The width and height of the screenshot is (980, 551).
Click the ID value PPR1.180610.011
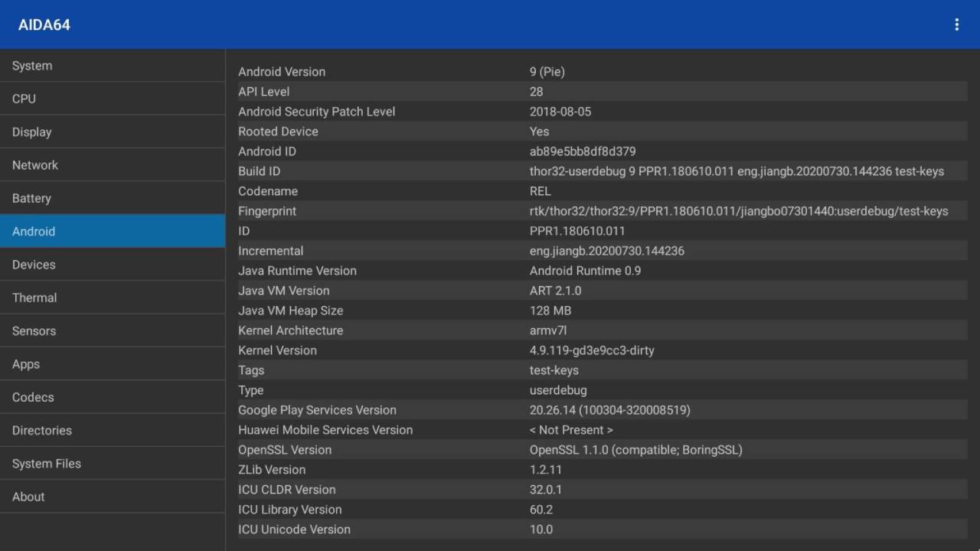577,231
